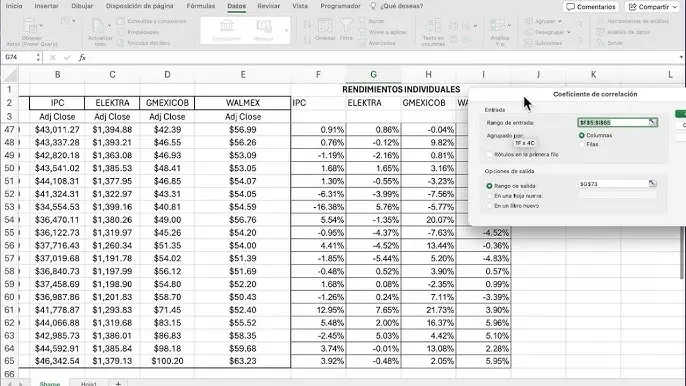686x386 pixels.
Task: Select the Cotizaciones data type
Action: (x=226, y=30)
